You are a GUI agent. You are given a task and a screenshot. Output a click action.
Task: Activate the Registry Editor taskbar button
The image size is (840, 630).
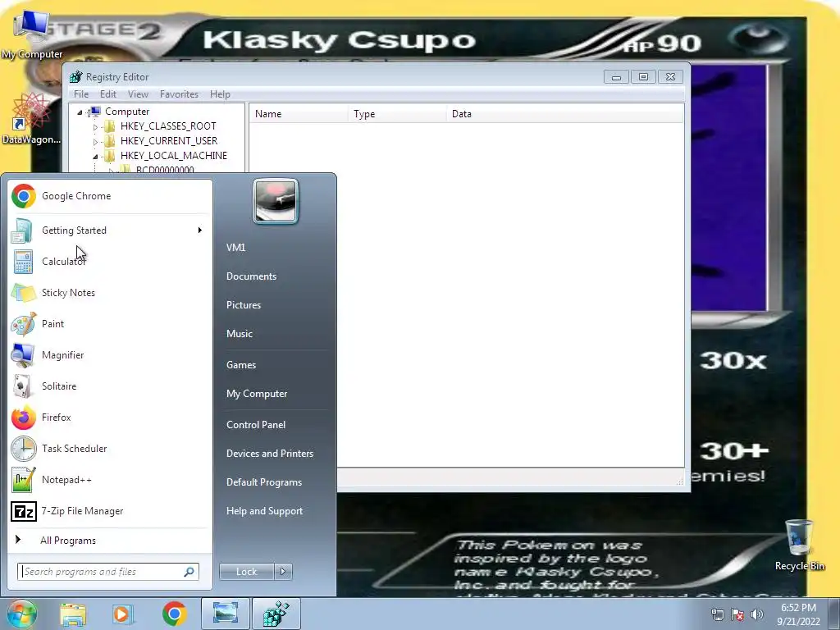click(276, 614)
